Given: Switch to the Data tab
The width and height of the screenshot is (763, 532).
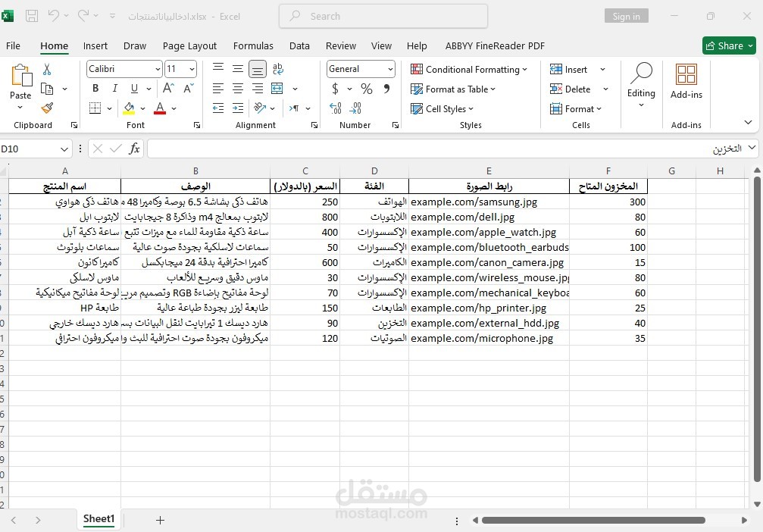Looking at the screenshot, I should click(x=299, y=45).
